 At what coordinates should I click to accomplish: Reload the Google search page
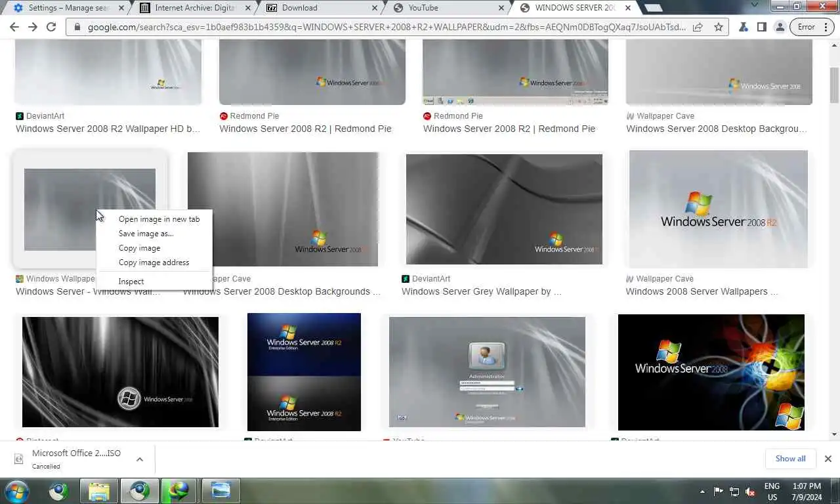[51, 27]
